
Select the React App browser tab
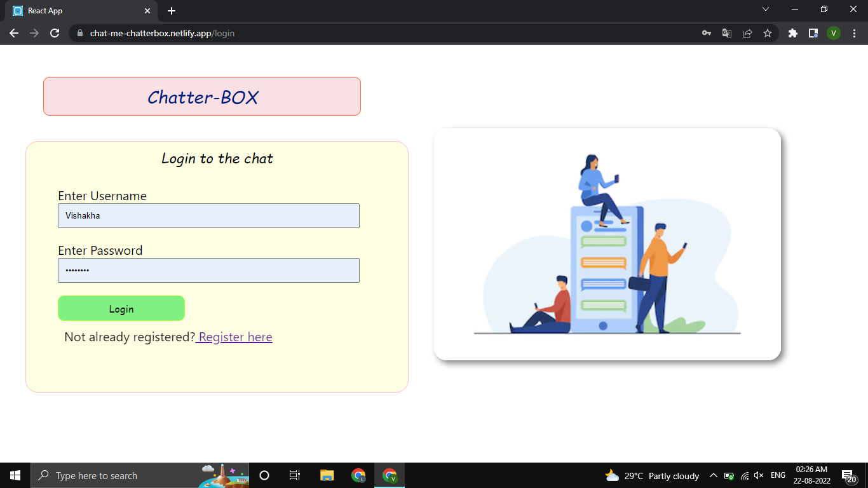[x=76, y=10]
